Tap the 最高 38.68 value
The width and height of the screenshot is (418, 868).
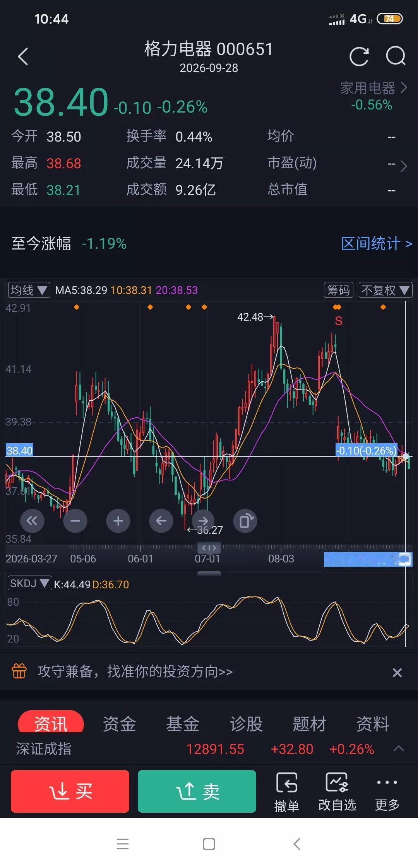pos(63,163)
